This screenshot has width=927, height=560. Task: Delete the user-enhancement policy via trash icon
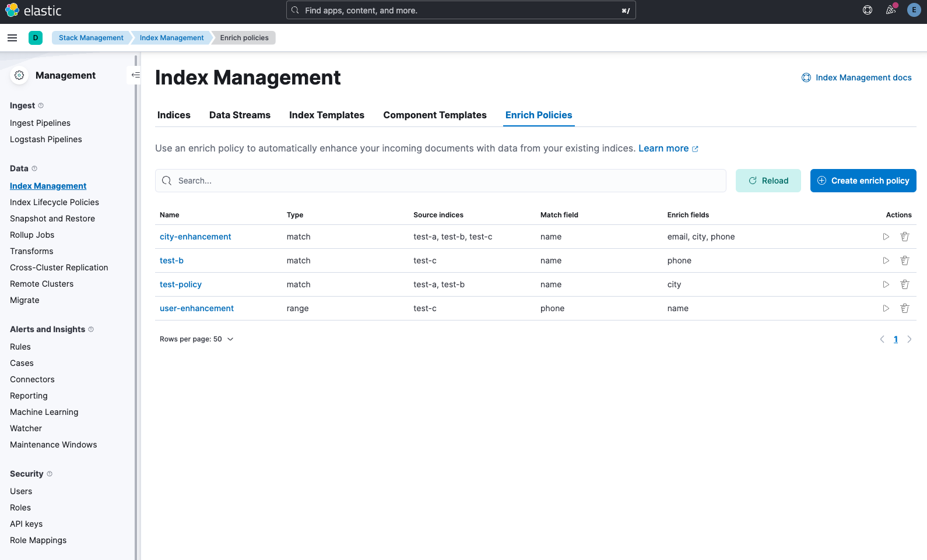tap(904, 308)
